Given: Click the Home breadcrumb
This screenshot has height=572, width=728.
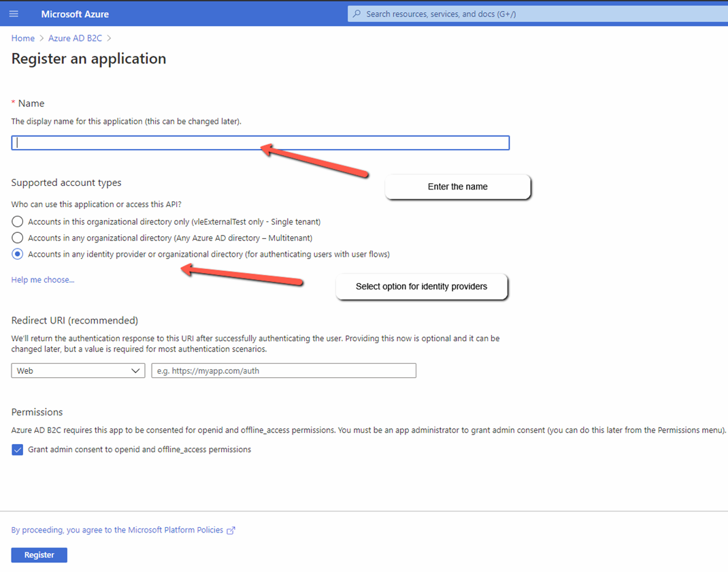Looking at the screenshot, I should (x=22, y=38).
